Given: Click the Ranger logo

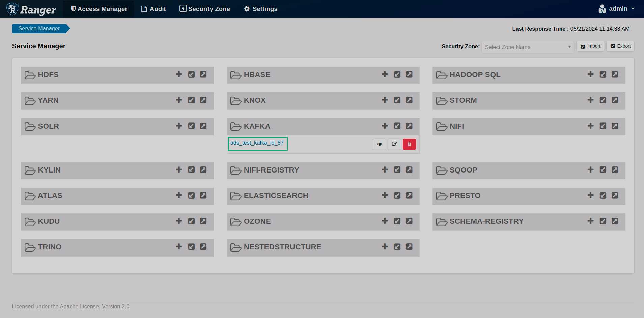Looking at the screenshot, I should tap(31, 9).
